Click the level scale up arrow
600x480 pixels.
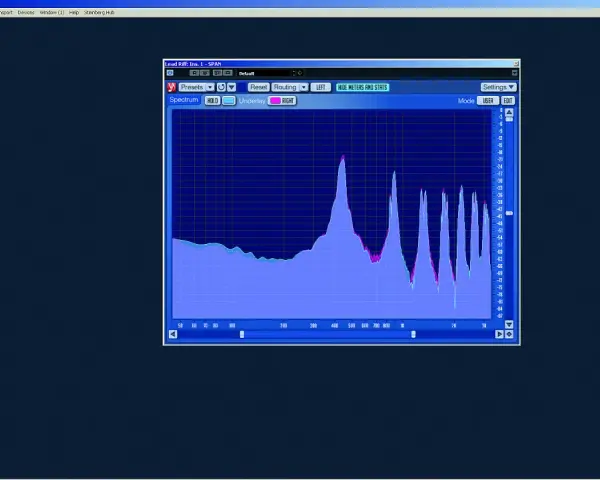[509, 112]
